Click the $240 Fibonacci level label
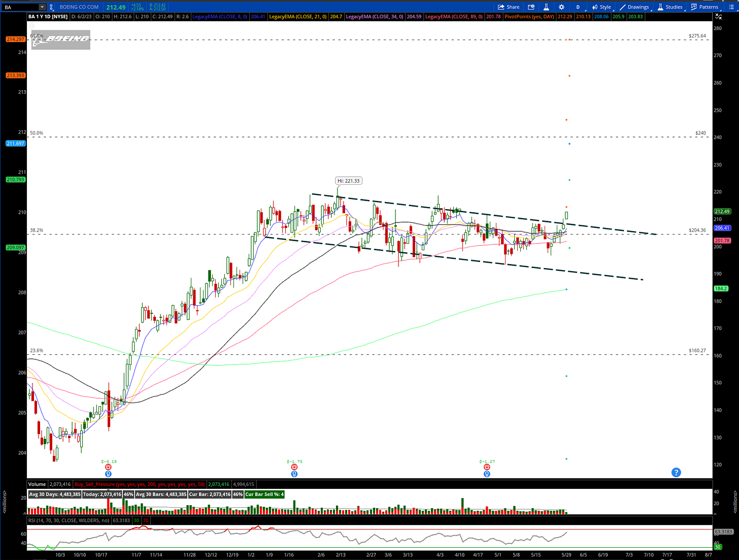This screenshot has width=739, height=560. click(x=700, y=133)
